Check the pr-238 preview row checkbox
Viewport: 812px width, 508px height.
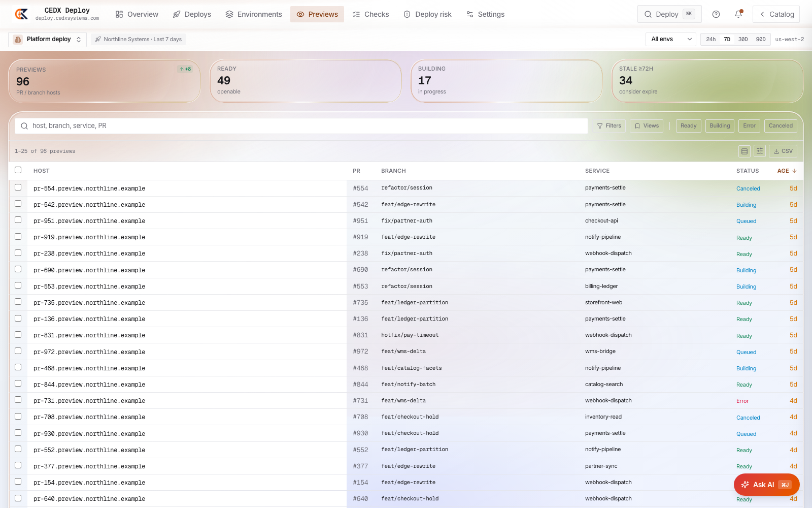[x=18, y=253]
